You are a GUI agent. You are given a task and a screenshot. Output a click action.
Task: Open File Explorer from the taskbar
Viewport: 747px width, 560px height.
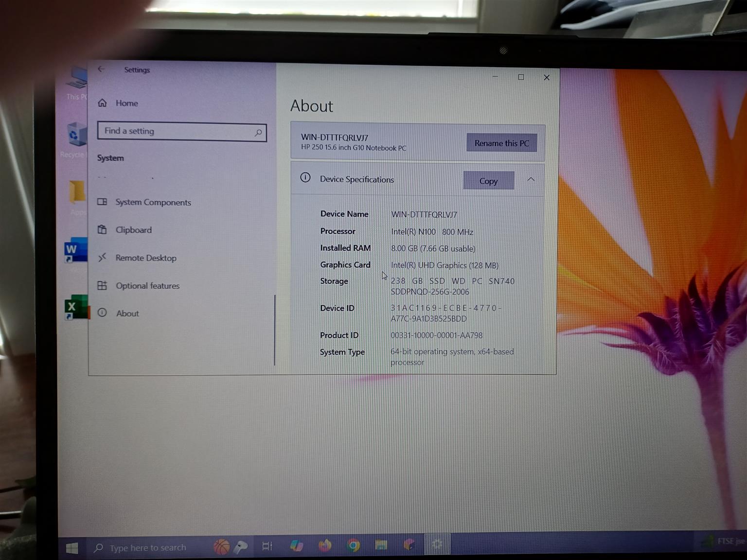(381, 545)
